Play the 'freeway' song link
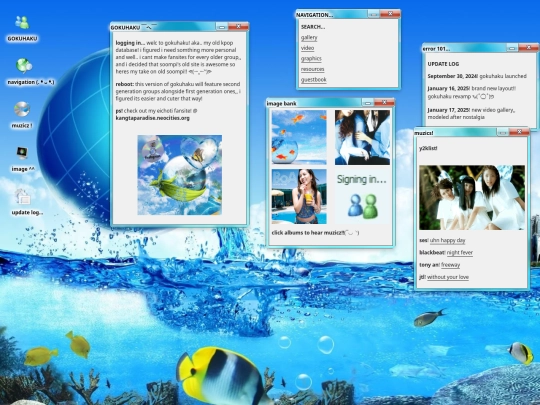The width and height of the screenshot is (540, 405). pos(450,265)
